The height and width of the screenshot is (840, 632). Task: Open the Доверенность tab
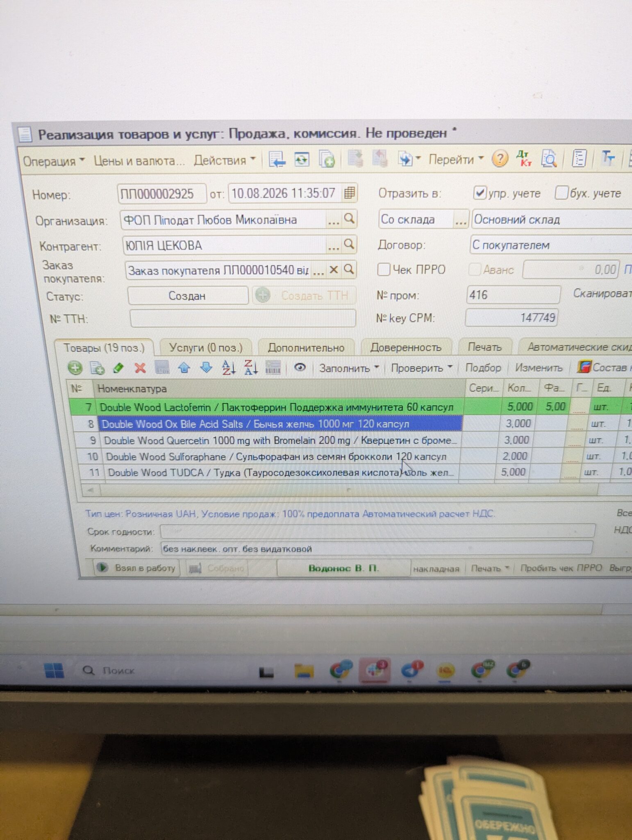(x=406, y=347)
